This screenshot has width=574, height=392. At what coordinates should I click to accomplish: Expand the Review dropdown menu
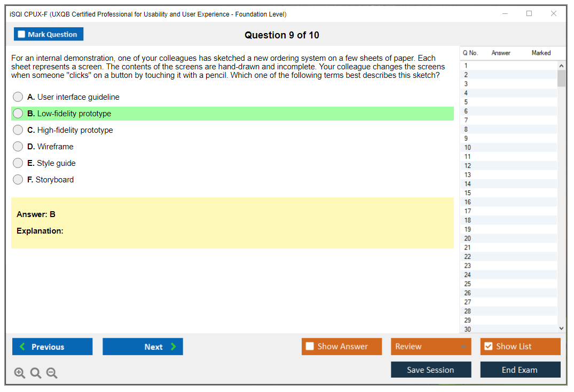tap(462, 347)
